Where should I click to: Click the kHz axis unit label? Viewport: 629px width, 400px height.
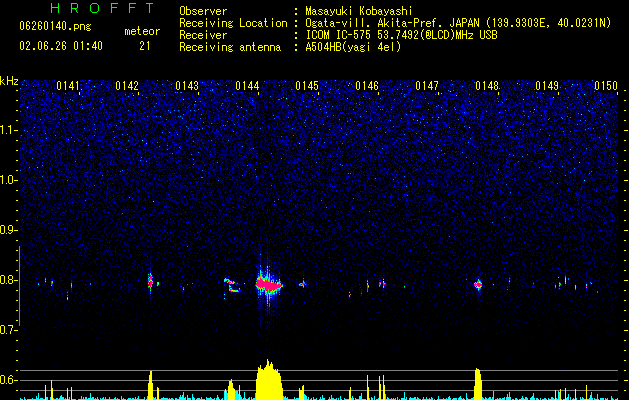point(9,81)
